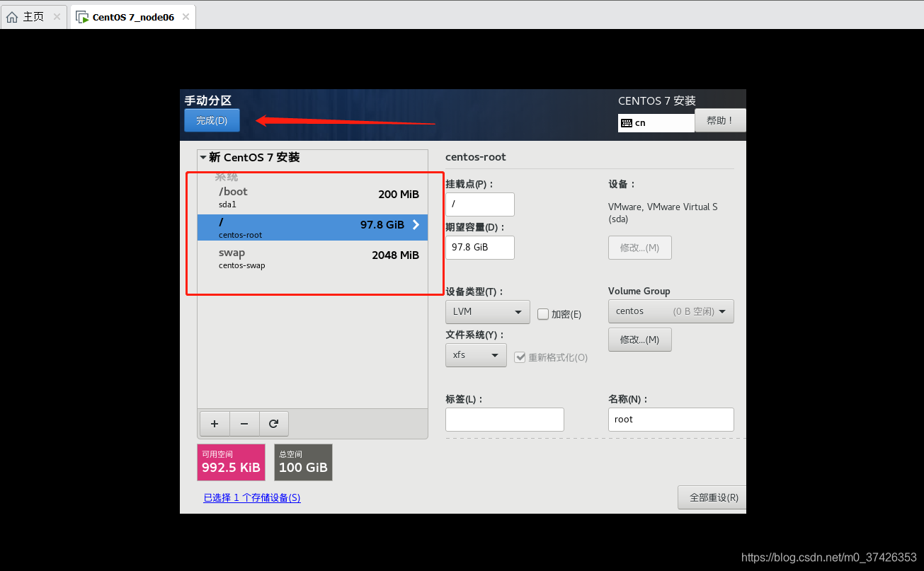Viewport: 924px width, 571px height.
Task: Toggle the 加密(E) encrypt checkbox
Action: pos(543,313)
